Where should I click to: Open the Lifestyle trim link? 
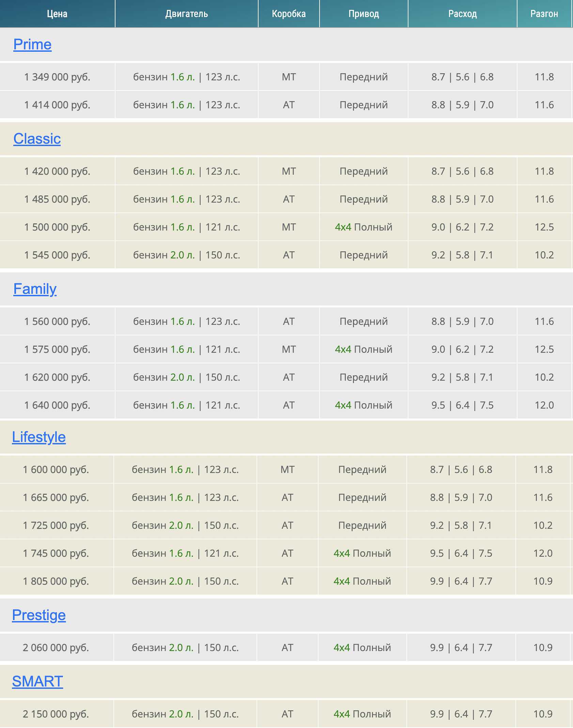point(39,437)
